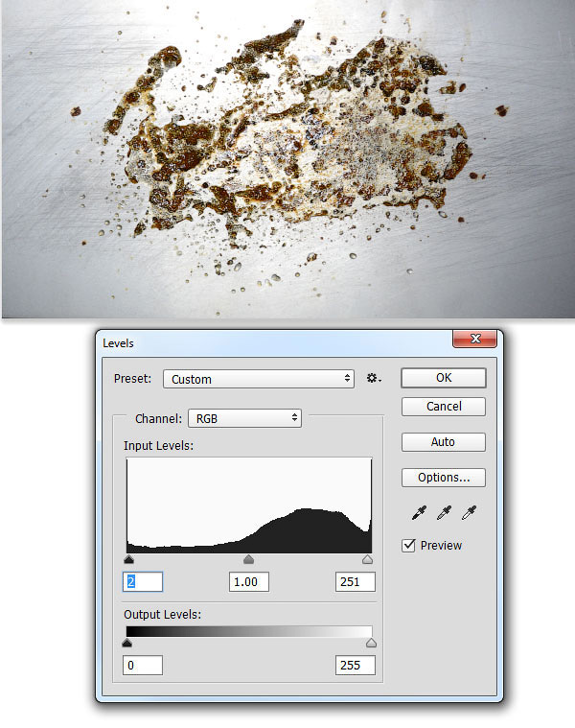Click the Auto button
The width and height of the screenshot is (575, 728).
tap(444, 442)
